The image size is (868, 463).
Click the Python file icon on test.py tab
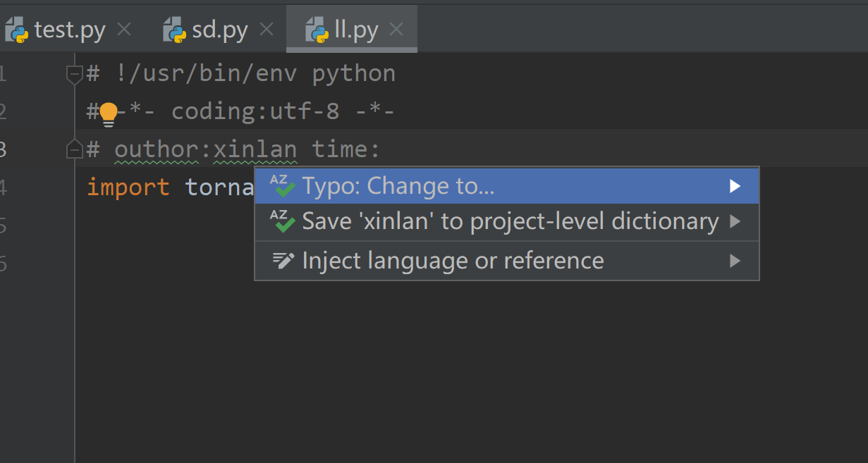pyautogui.click(x=16, y=30)
